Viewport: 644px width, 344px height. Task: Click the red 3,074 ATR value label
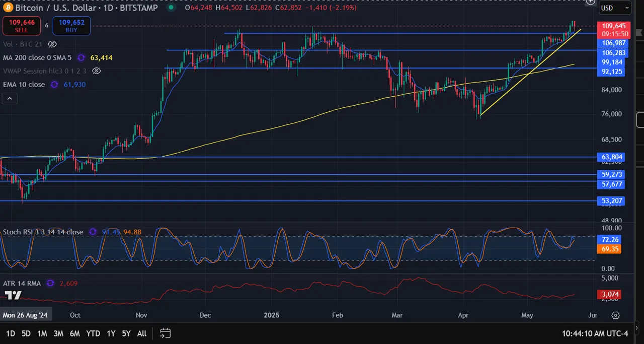click(x=610, y=294)
